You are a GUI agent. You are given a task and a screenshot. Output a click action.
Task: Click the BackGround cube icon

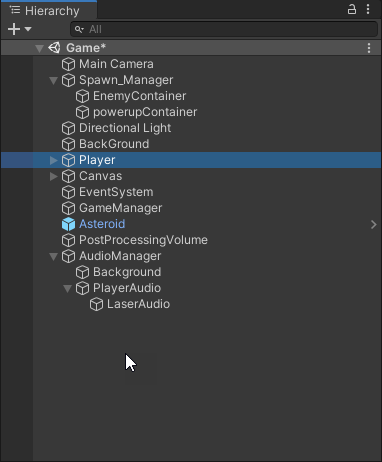tap(68, 144)
